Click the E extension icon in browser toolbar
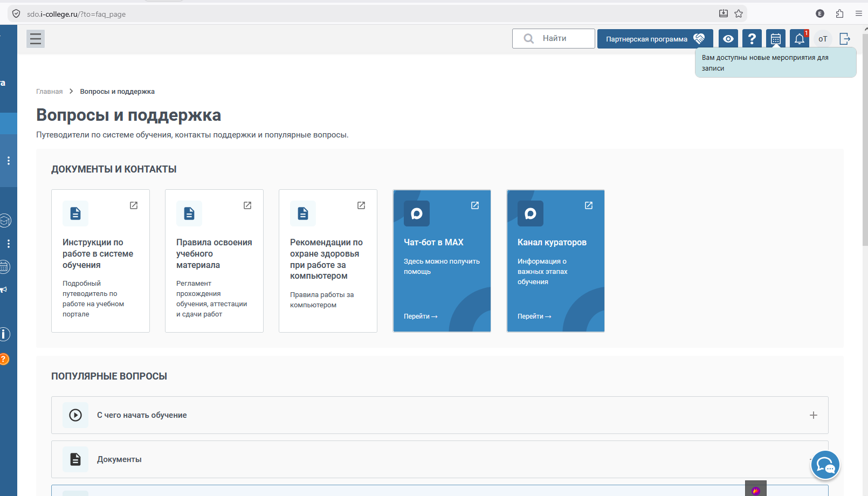Viewport: 868px width, 496px height. (x=820, y=13)
